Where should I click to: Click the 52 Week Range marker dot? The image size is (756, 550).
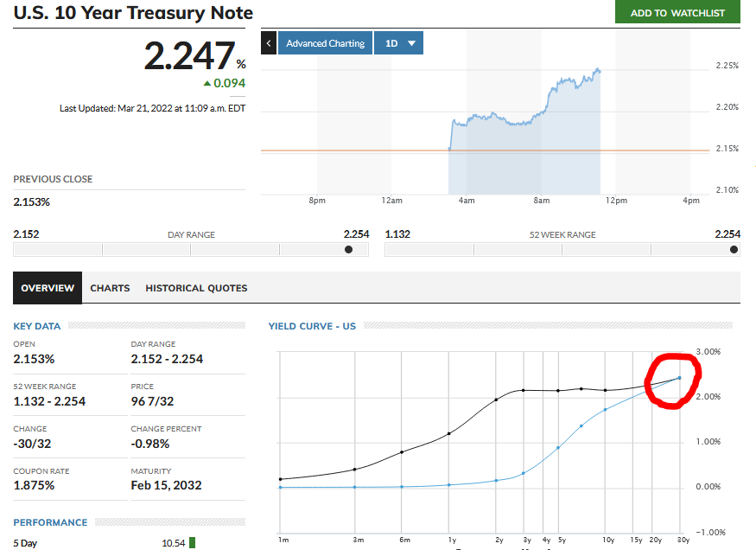[x=734, y=249]
